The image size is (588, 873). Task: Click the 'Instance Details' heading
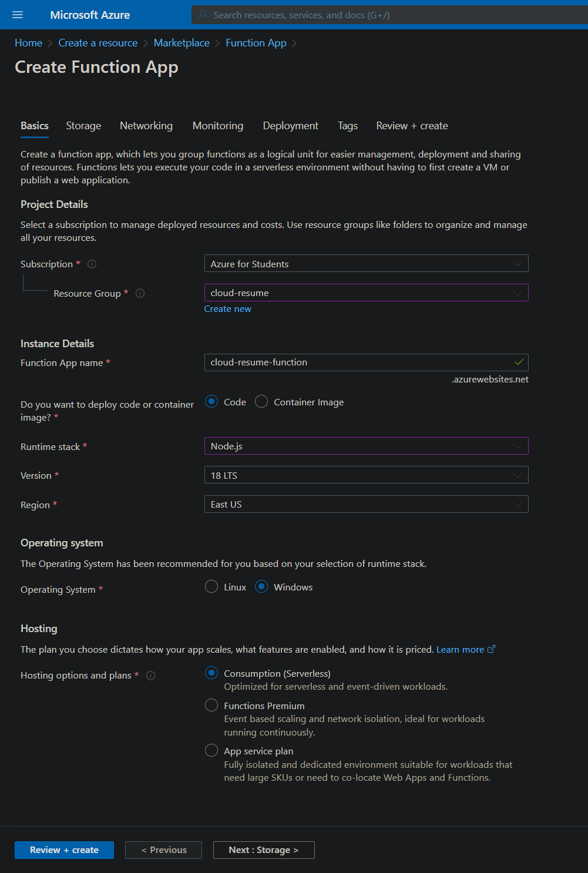(x=57, y=344)
